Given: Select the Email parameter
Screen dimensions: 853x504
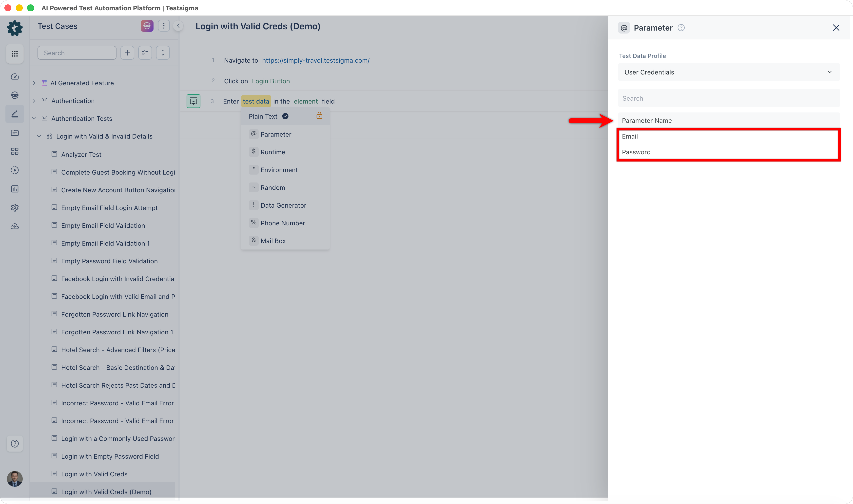Looking at the screenshot, I should click(x=729, y=136).
